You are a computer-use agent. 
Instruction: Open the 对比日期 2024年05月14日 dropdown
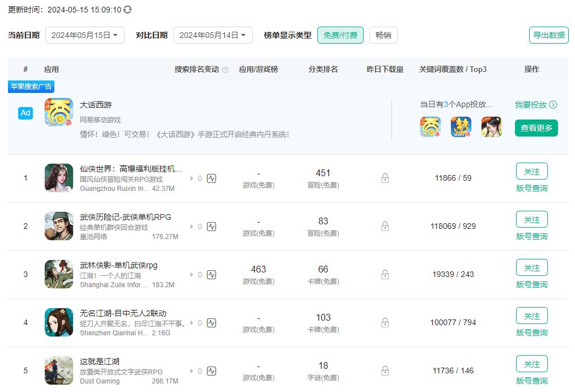212,35
